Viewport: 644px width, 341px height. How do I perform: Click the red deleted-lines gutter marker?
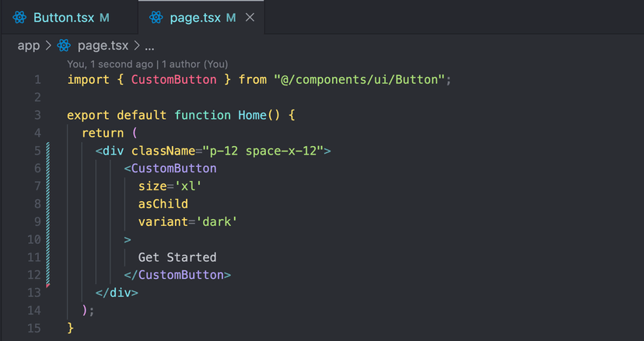[x=48, y=287]
